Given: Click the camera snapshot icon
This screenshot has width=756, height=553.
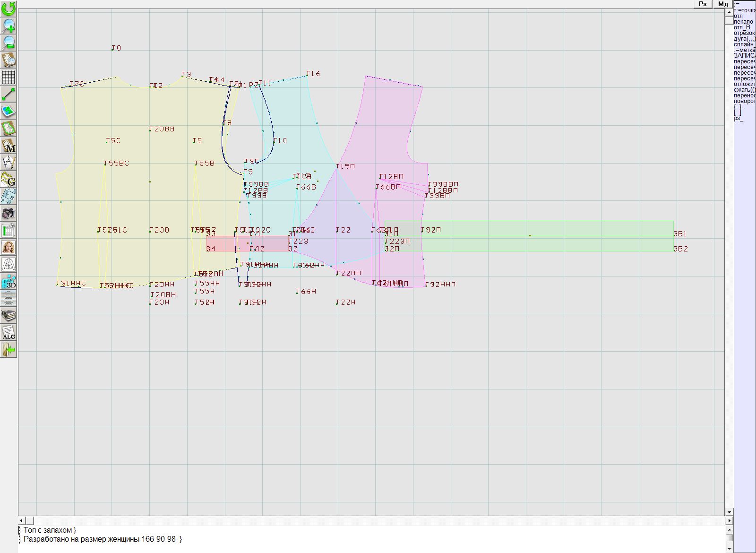Looking at the screenshot, I should (x=9, y=213).
